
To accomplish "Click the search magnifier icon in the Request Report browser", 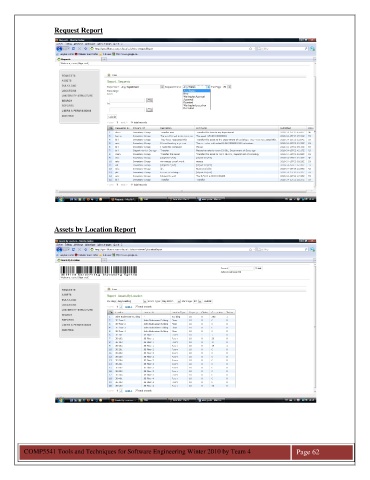I will tap(306, 49).
